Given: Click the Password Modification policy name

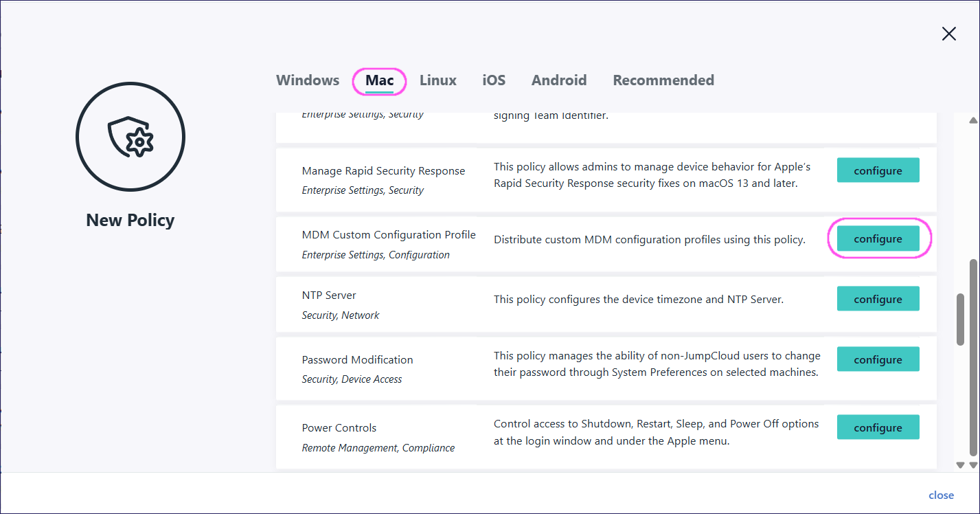Looking at the screenshot, I should pyautogui.click(x=357, y=359).
